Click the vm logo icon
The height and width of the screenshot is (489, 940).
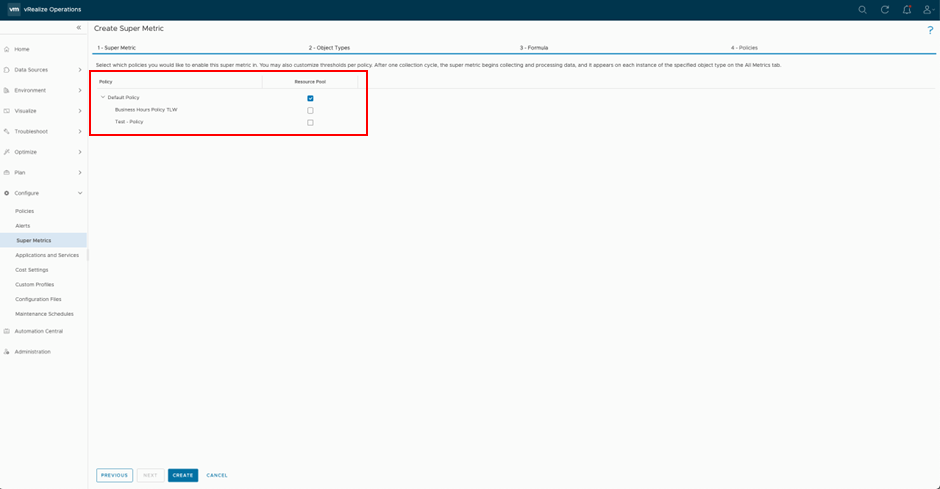coord(13,10)
